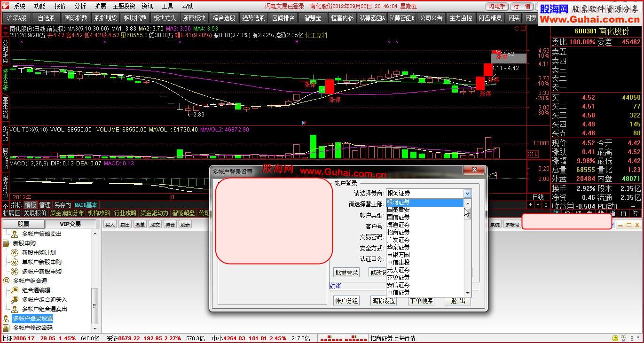Choose 海通证券 from the broker list
The image size is (644, 343).
[398, 225]
